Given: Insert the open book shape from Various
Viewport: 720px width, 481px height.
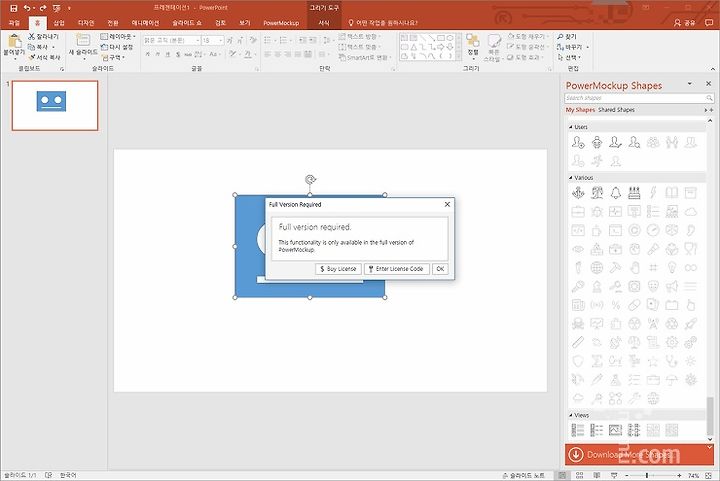Looking at the screenshot, I should point(672,193).
